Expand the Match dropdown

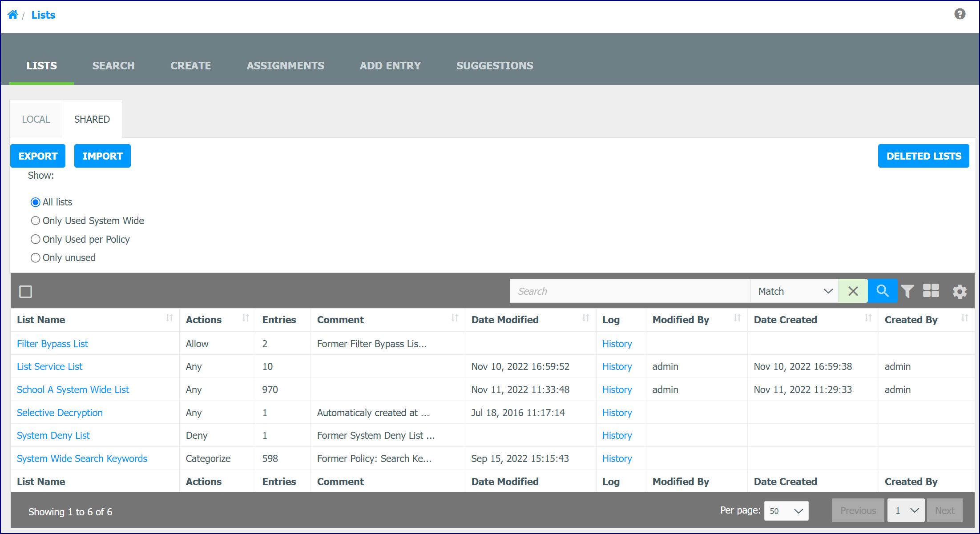[x=794, y=291]
